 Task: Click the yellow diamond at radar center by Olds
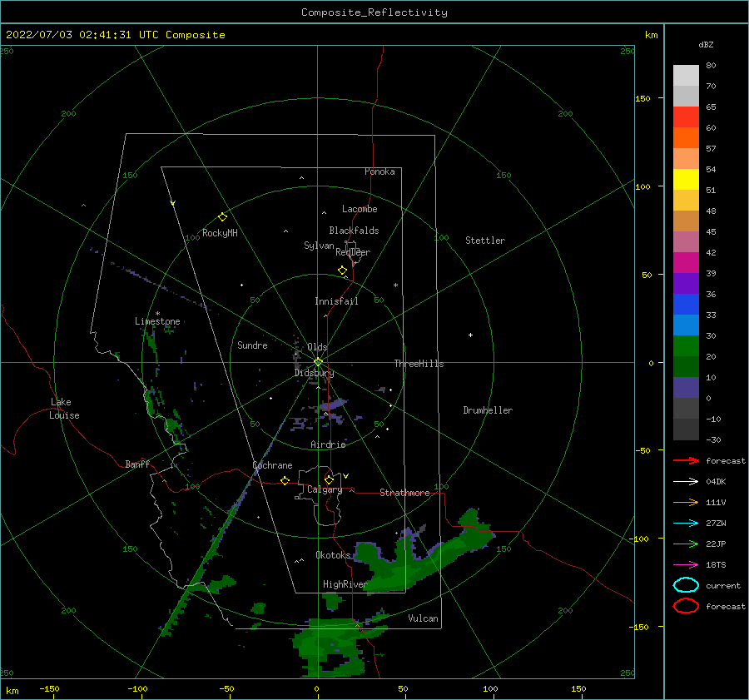(x=318, y=362)
